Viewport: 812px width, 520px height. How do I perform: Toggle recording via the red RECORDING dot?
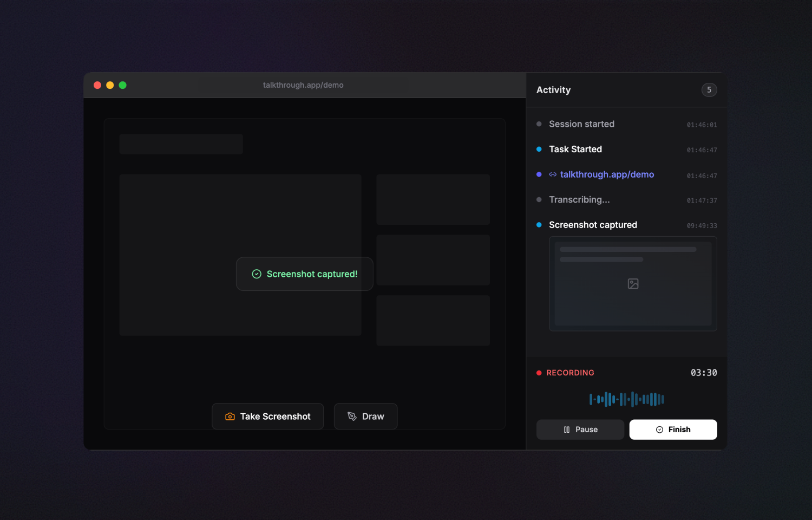pyautogui.click(x=539, y=373)
